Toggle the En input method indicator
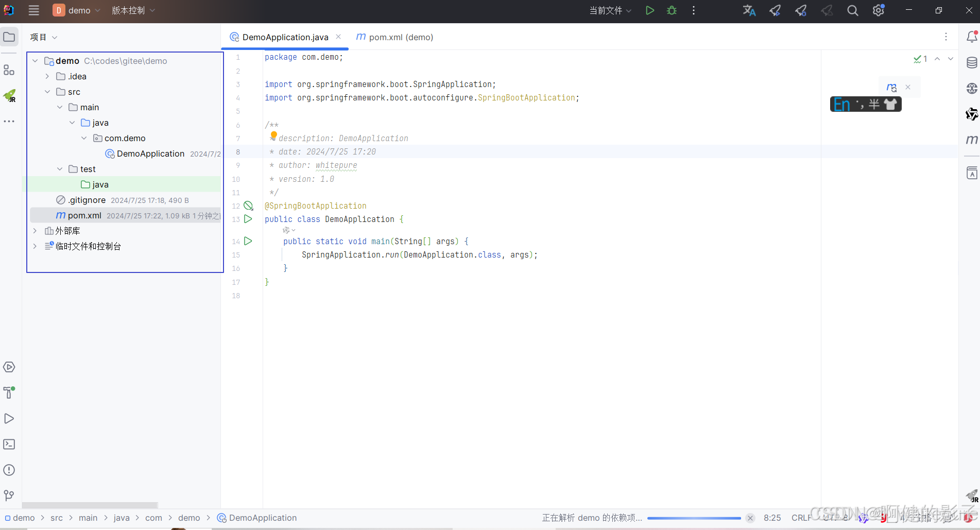This screenshot has width=980, height=530. click(x=841, y=105)
